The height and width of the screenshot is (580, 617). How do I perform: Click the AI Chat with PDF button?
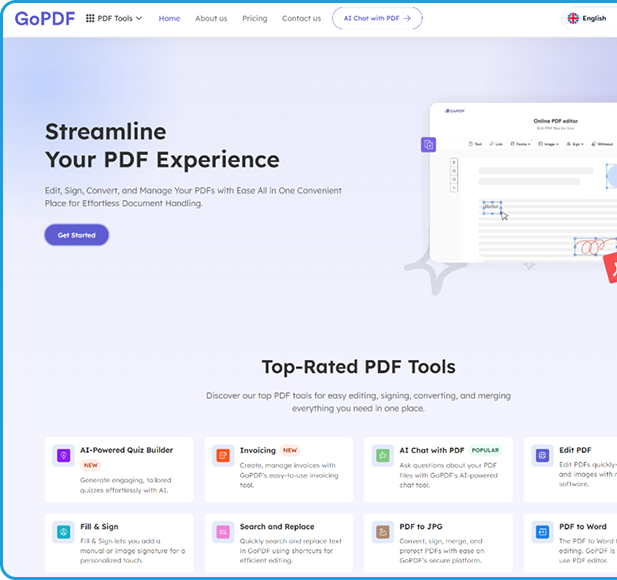[x=377, y=18]
